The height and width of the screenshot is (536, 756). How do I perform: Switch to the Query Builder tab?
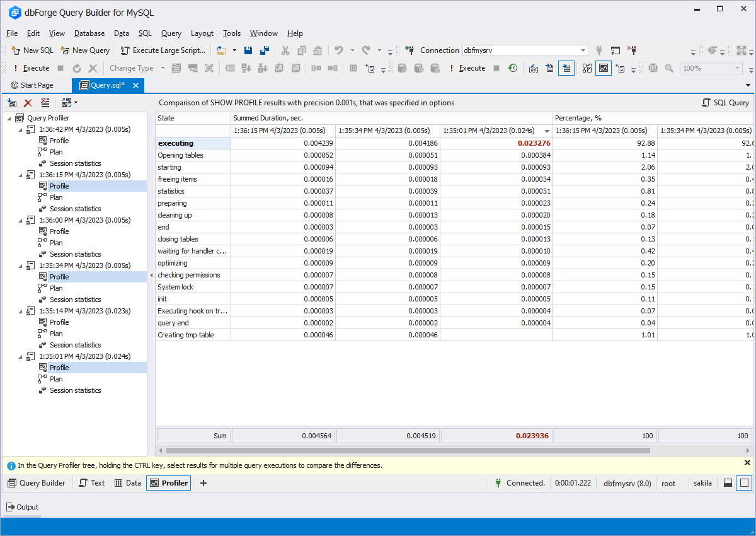[x=37, y=483]
